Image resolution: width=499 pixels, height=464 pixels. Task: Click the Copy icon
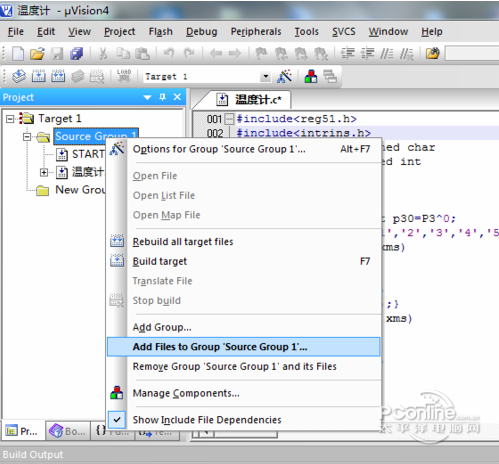click(x=123, y=53)
